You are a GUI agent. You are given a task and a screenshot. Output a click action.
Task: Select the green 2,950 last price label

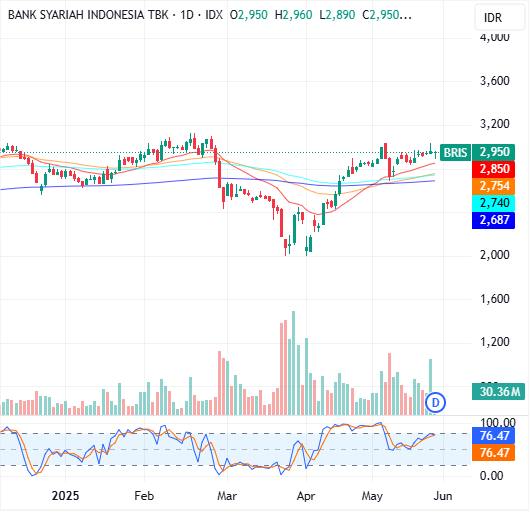click(x=494, y=152)
